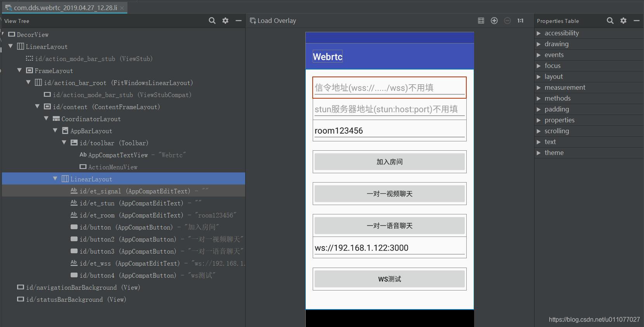This screenshot has height=327, width=644.
Task: Collapse the CoordinatorLayout node arrow
Action: click(46, 118)
